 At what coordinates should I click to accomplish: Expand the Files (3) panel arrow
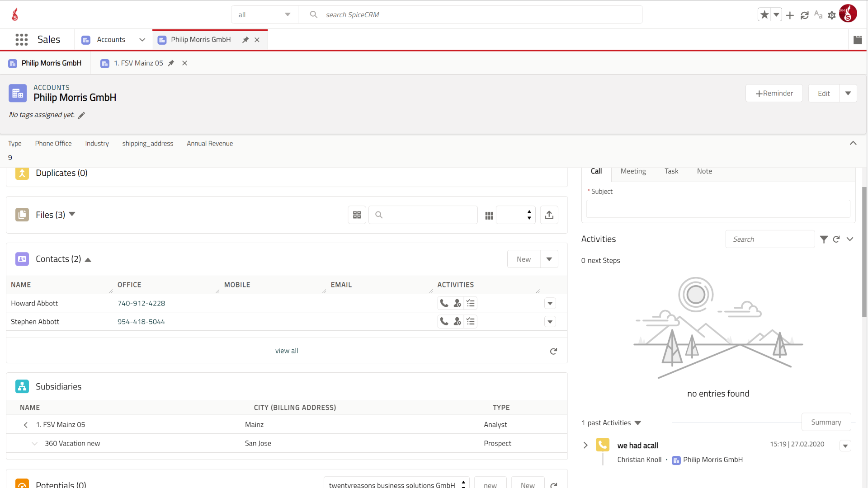point(72,214)
